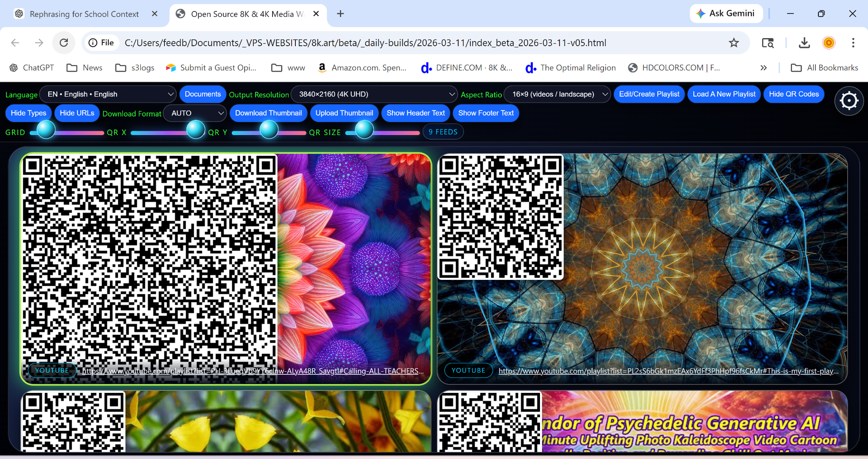Click Upload Thumbnail

344,113
